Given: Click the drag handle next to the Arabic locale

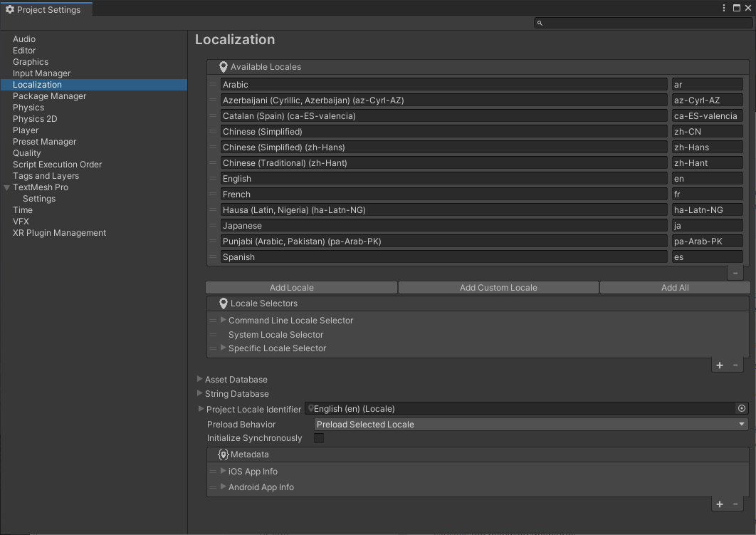Looking at the screenshot, I should point(212,84).
